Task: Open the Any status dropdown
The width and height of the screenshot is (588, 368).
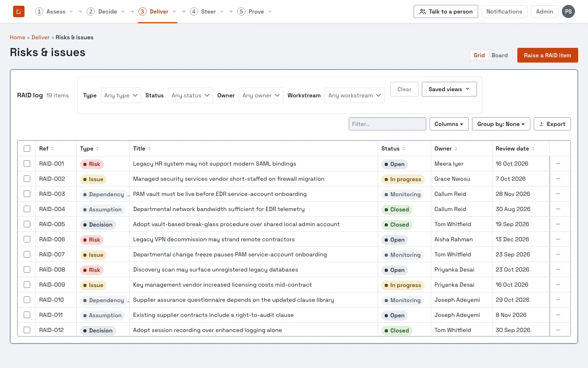Action: tap(190, 95)
